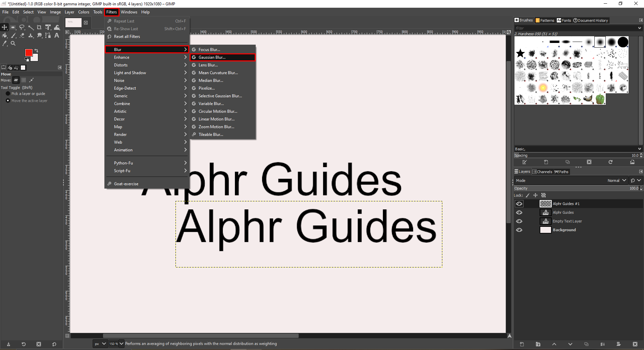
Task: Select the Clone stamp tool
Action: [x=31, y=36]
